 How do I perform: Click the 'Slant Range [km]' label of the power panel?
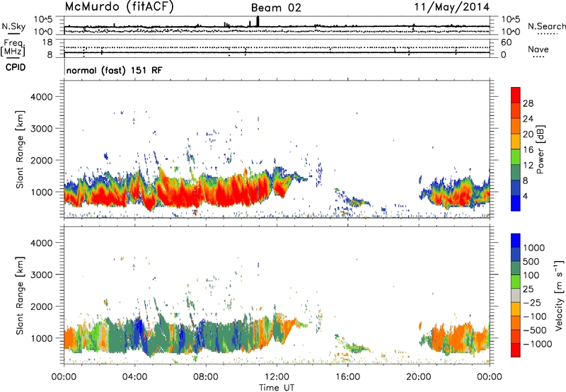tap(20, 149)
